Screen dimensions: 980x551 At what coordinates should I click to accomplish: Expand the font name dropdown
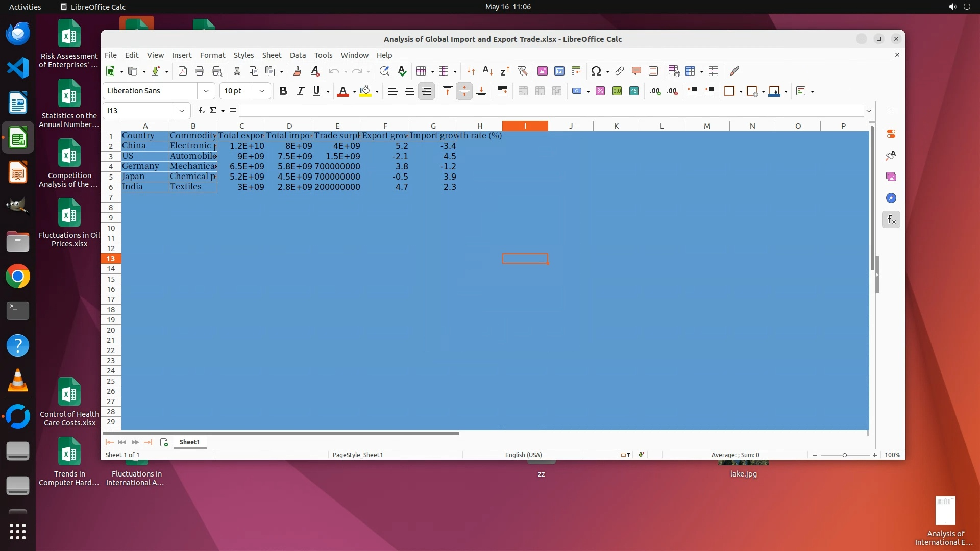tap(206, 91)
